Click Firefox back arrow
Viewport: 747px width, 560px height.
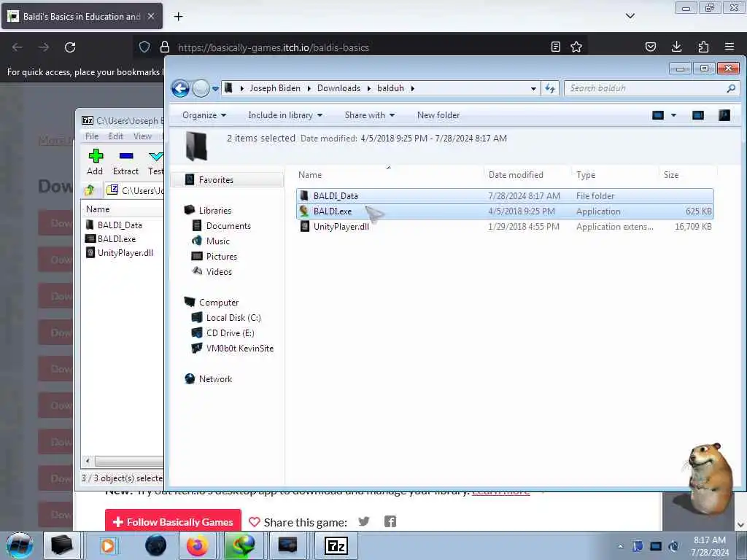click(x=18, y=47)
